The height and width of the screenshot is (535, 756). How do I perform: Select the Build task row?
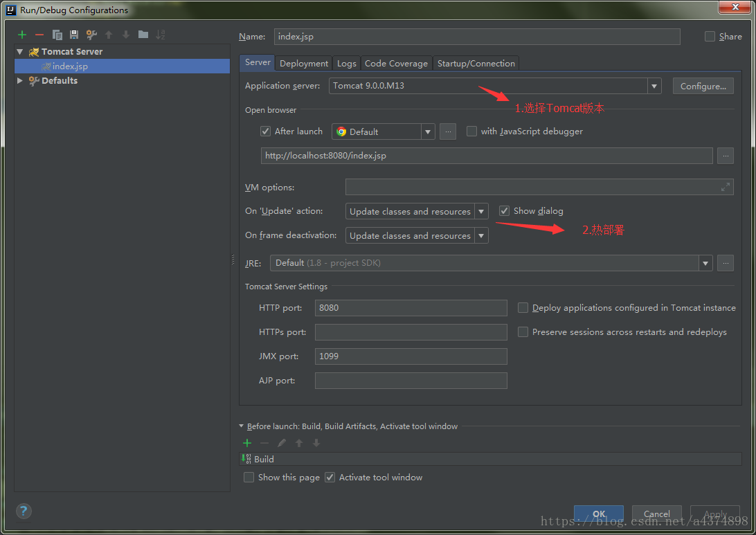pos(490,459)
